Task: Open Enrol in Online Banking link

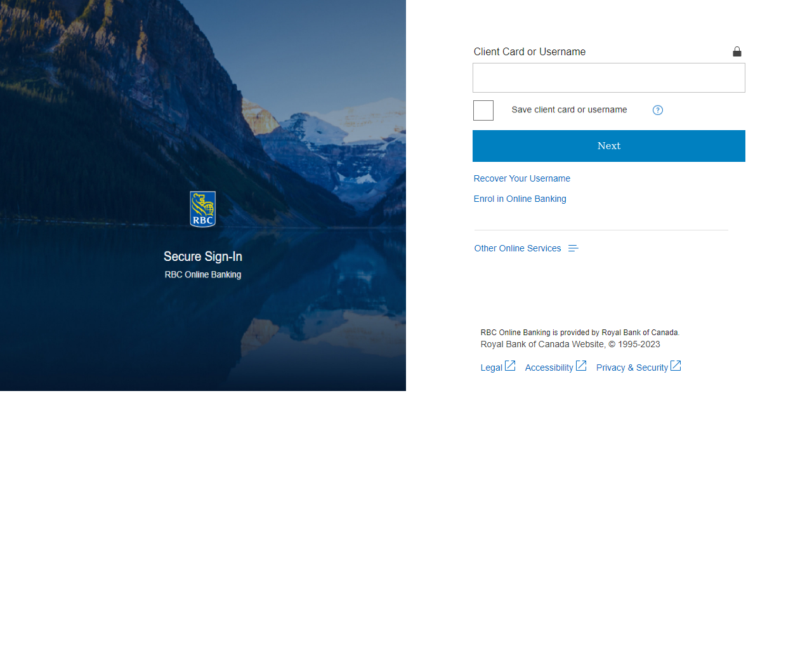Action: coord(520,199)
